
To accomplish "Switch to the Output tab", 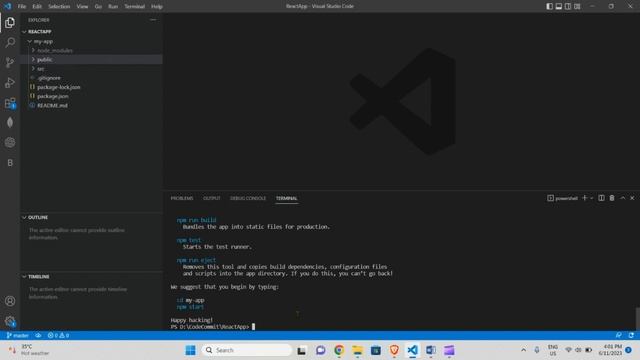I will point(211,198).
